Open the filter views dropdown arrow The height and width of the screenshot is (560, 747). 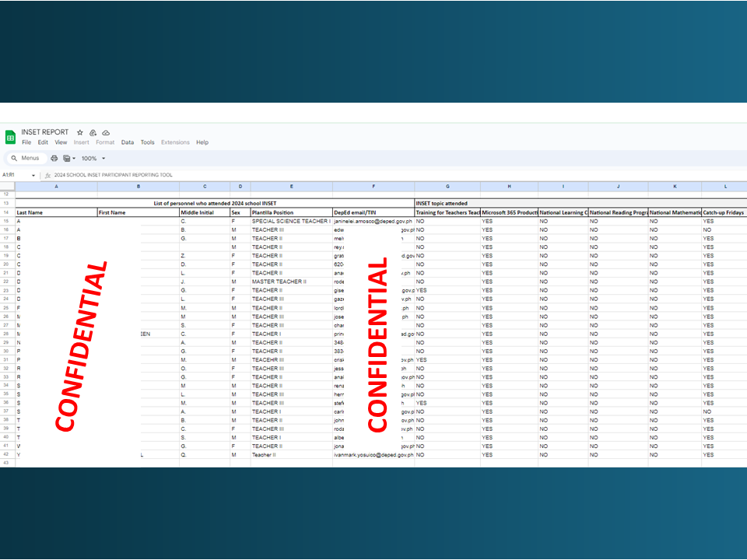(74, 159)
